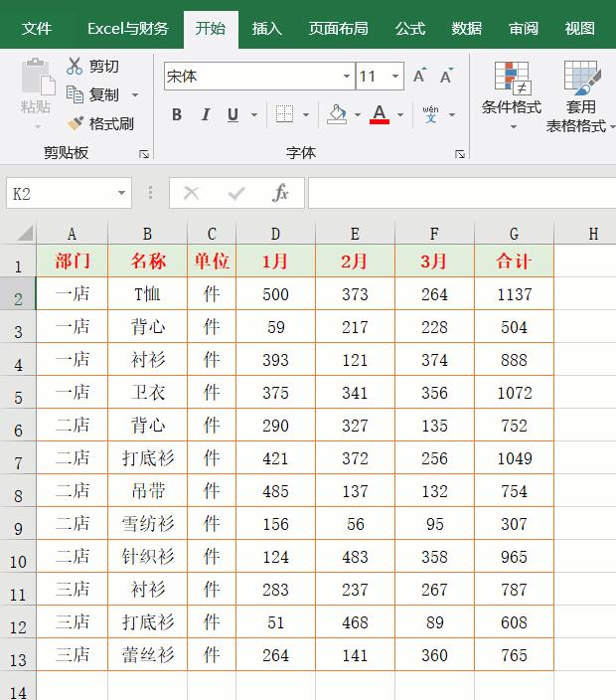Select row 2 header
Viewport: 616px width, 700px height.
pyautogui.click(x=18, y=293)
